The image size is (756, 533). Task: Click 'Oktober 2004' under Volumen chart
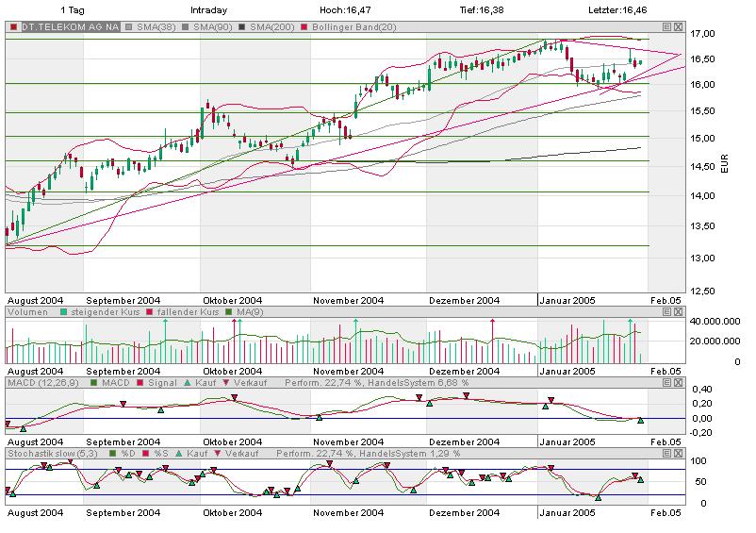click(233, 372)
